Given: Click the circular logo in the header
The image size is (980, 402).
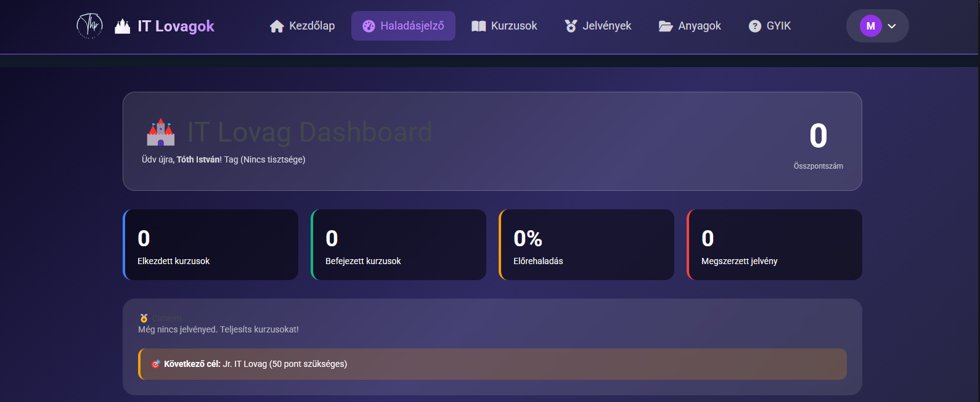Looking at the screenshot, I should click(x=89, y=26).
